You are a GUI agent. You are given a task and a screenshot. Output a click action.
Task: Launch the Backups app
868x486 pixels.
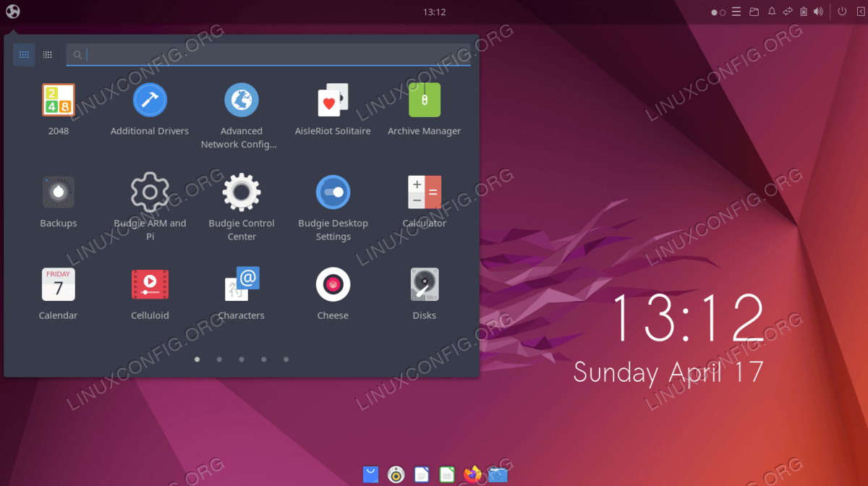coord(58,202)
